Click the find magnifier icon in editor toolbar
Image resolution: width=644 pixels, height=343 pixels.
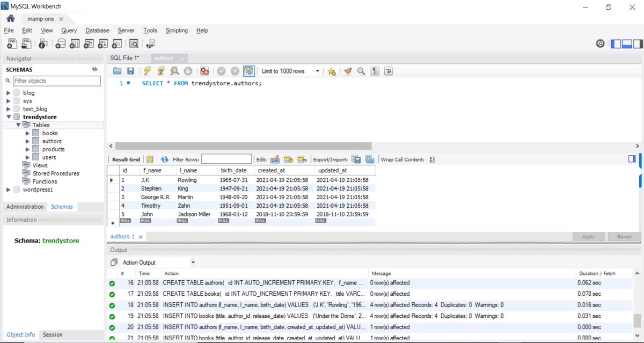(x=361, y=71)
